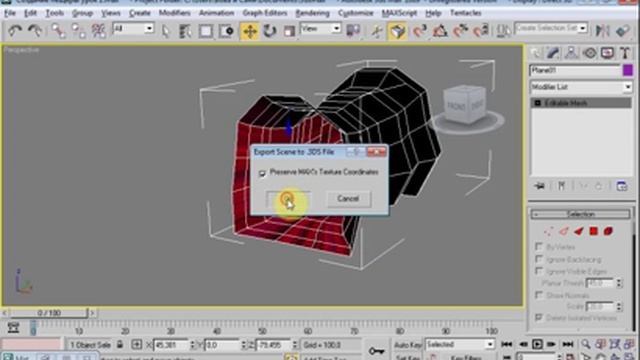This screenshot has width=640, height=360.
Task: Activate the Select and Move tool
Action: click(x=249, y=31)
